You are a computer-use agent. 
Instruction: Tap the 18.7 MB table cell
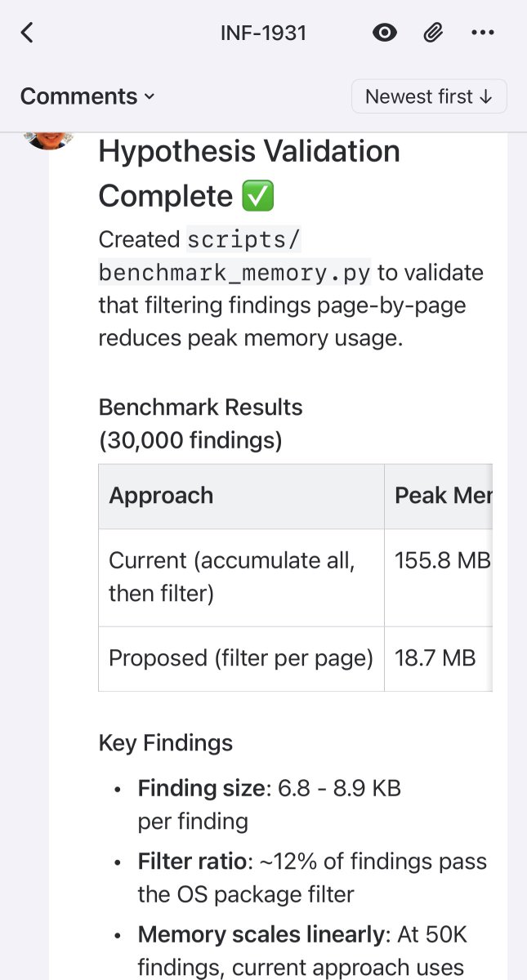(435, 658)
